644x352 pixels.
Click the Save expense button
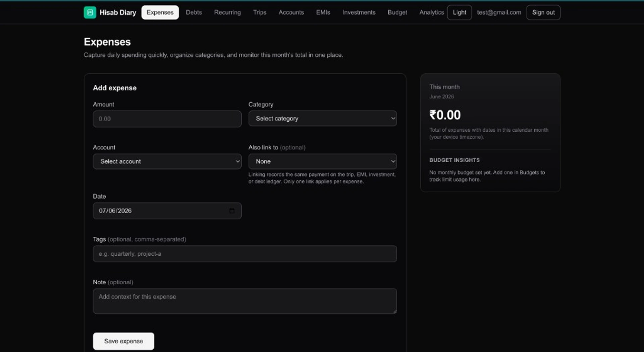(123, 341)
